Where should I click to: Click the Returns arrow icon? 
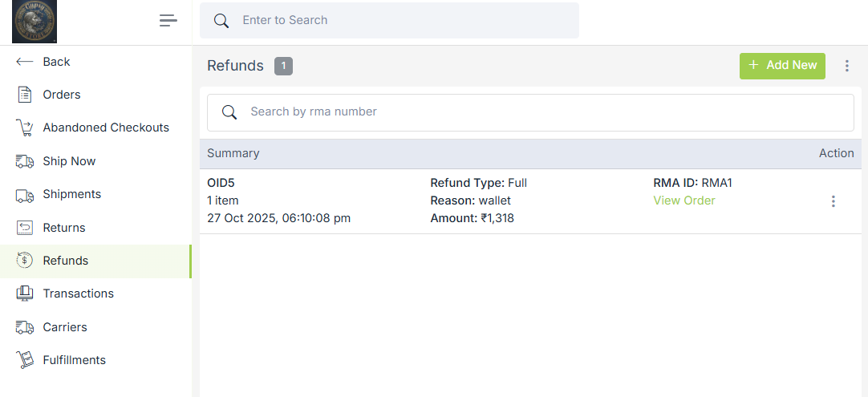click(25, 228)
